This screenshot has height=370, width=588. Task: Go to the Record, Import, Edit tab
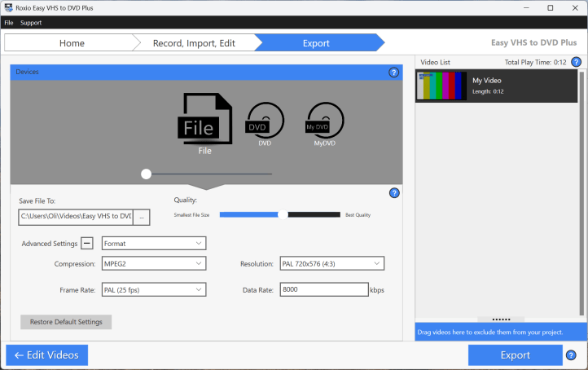pos(195,43)
